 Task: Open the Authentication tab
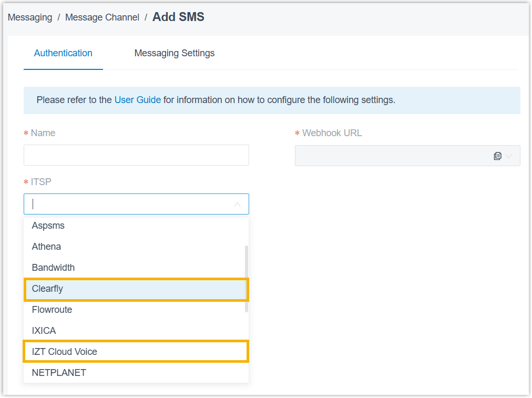click(x=63, y=53)
